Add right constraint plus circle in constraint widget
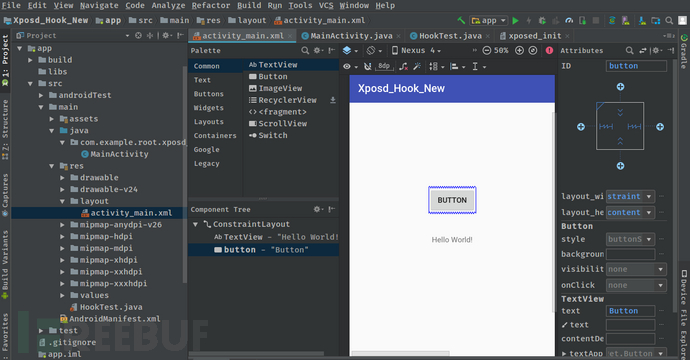 (x=660, y=127)
